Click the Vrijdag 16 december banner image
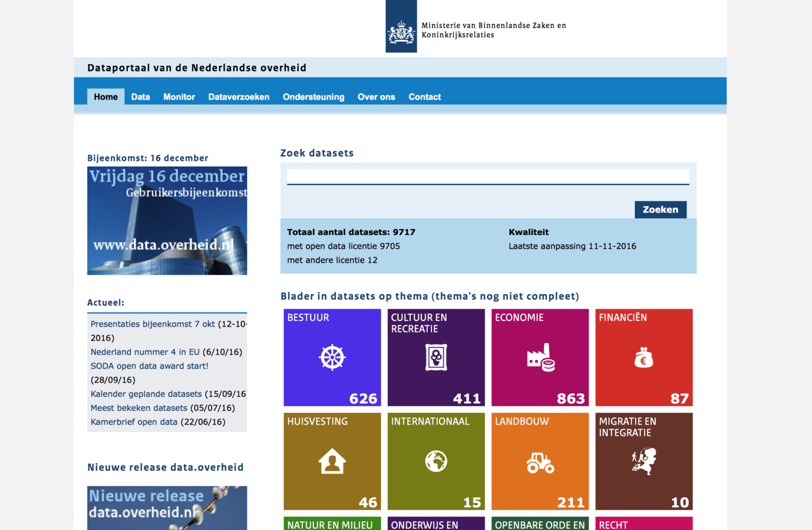The width and height of the screenshot is (812, 530). click(x=167, y=221)
